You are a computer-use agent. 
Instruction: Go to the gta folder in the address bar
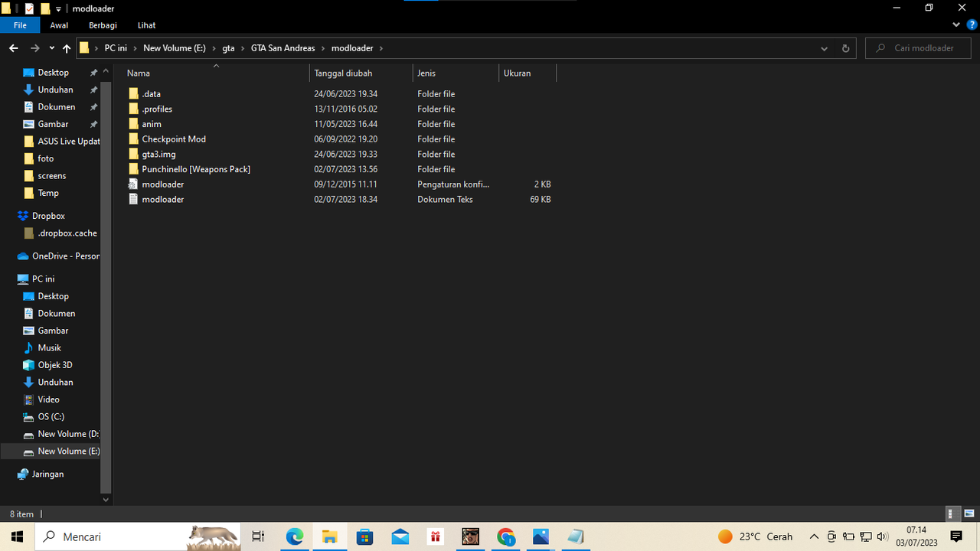pos(228,48)
